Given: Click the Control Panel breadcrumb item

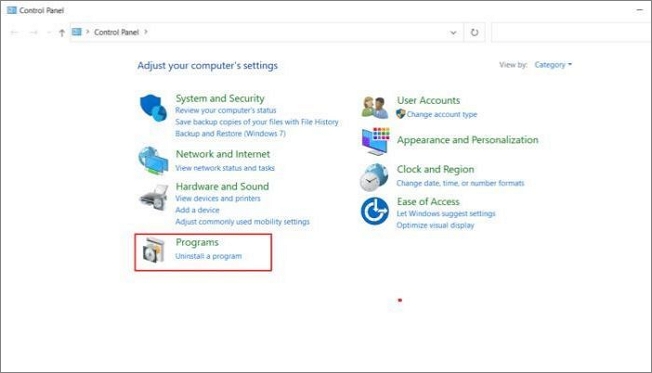Looking at the screenshot, I should [116, 32].
